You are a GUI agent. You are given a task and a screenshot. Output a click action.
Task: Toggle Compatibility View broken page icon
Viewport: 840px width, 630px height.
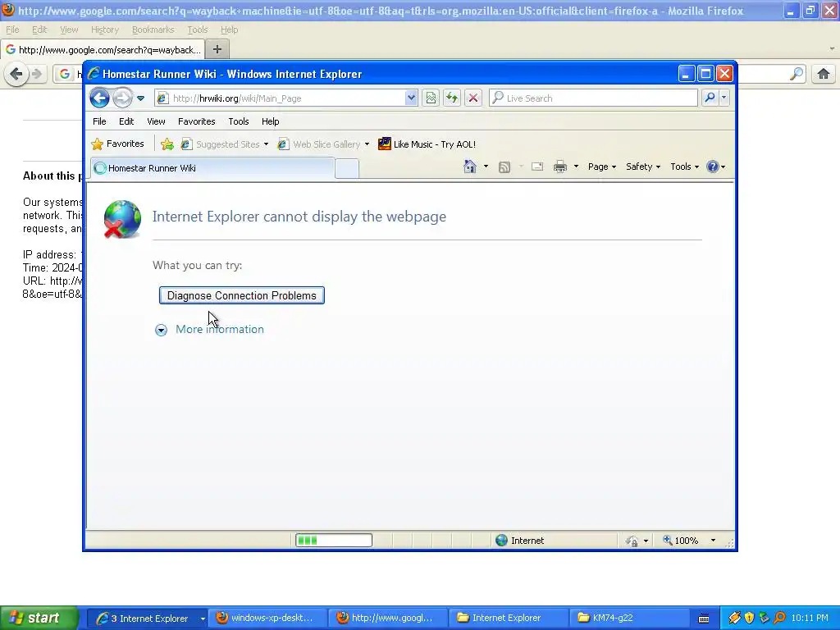tap(431, 98)
